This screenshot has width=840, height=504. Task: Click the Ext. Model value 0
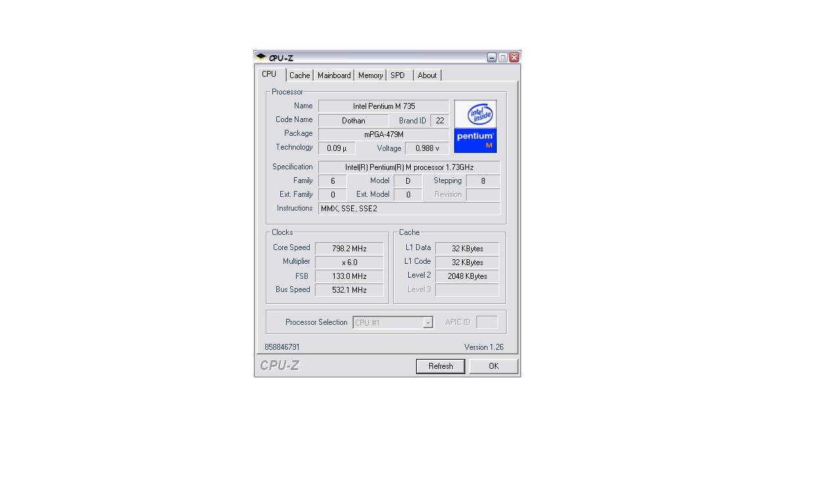pos(408,195)
